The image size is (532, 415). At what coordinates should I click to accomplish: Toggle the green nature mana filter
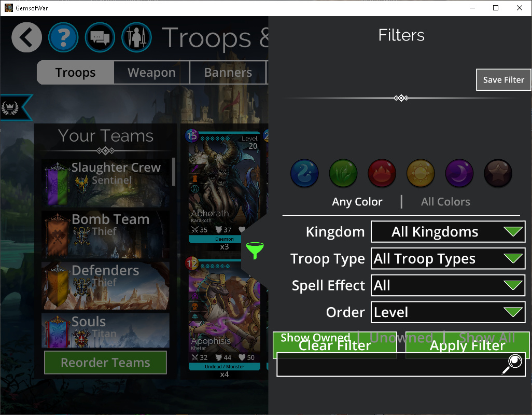[343, 173]
